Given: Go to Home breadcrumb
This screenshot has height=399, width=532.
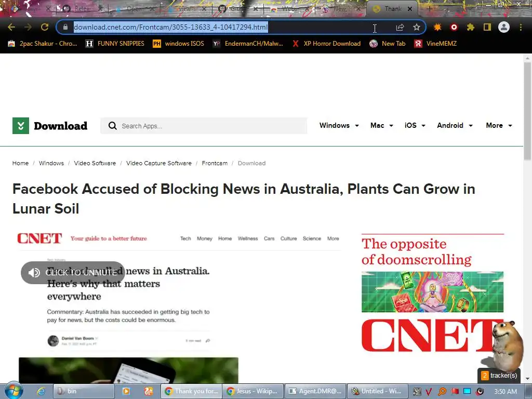Looking at the screenshot, I should (x=20, y=163).
